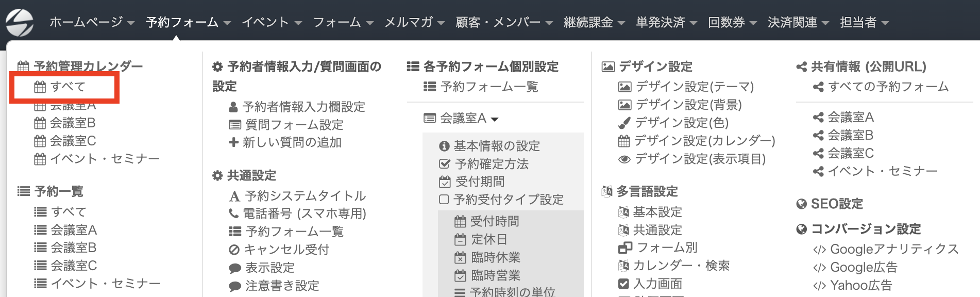The height and width of the screenshot is (297, 980).
Task: Click 予約確定方法 checkbox icon item
Action: (483, 164)
